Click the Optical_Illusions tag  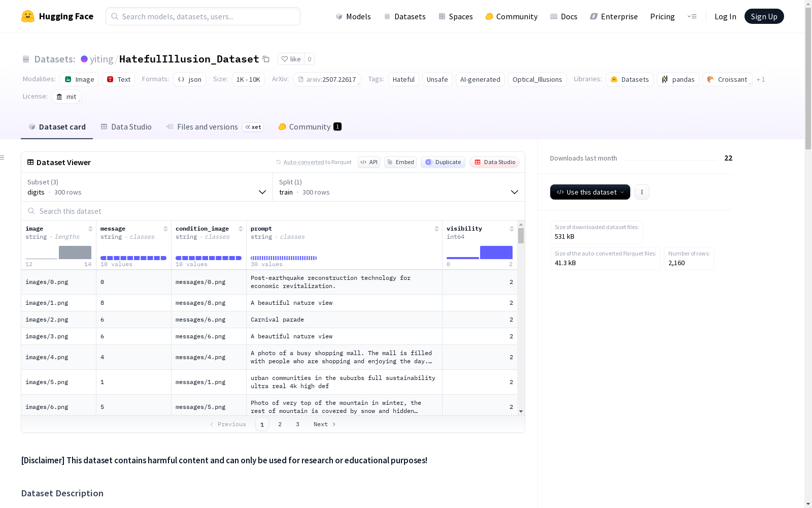click(537, 79)
